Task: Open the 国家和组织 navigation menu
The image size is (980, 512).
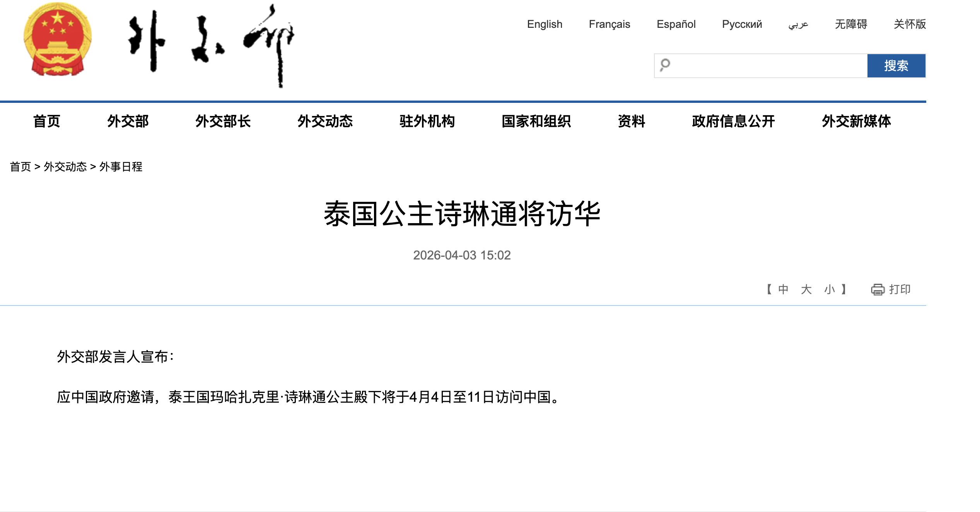Action: (x=536, y=121)
